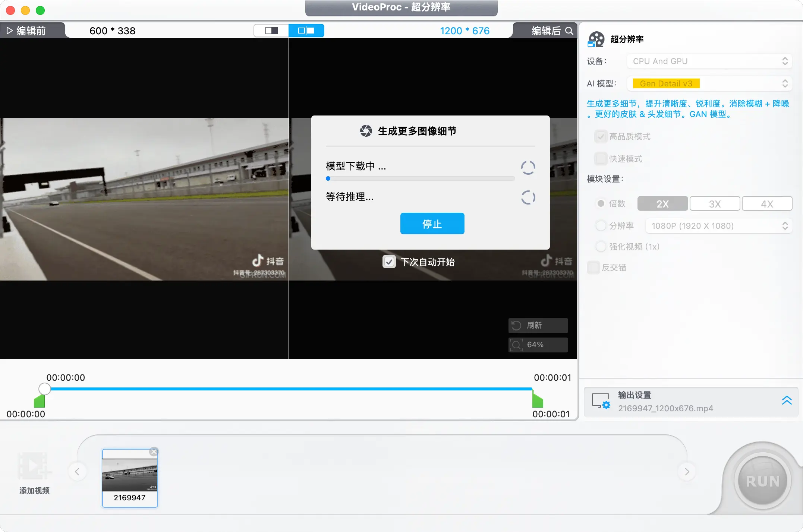Click the 模型下载中 loading spinner
Viewport: 803px width, 532px height.
(528, 168)
